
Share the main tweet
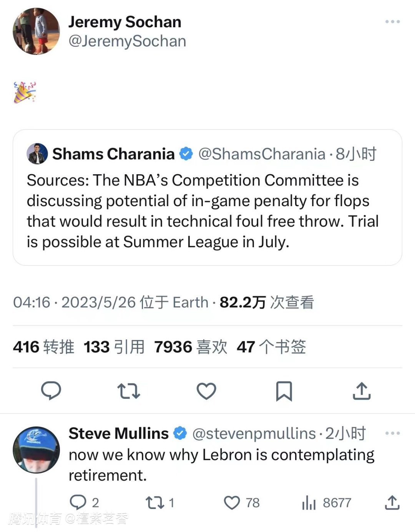pos(362,391)
